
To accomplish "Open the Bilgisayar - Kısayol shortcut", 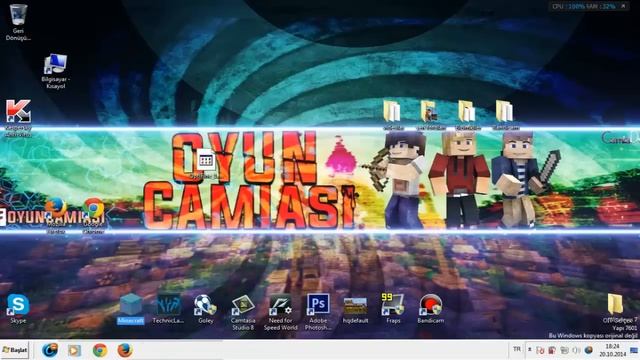I will [56, 71].
